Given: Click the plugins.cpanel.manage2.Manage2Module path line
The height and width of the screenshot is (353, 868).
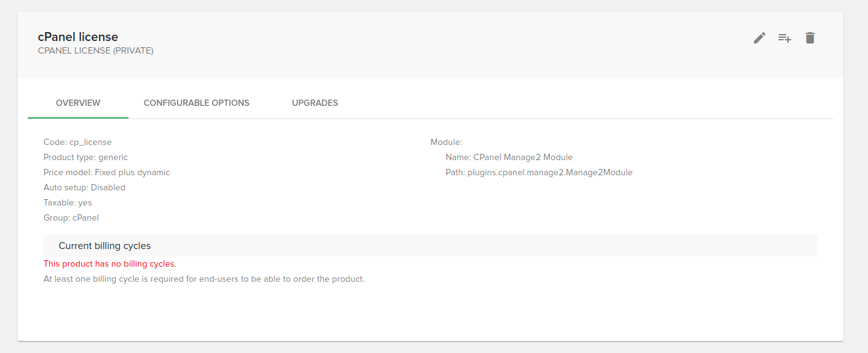Looking at the screenshot, I should [539, 173].
